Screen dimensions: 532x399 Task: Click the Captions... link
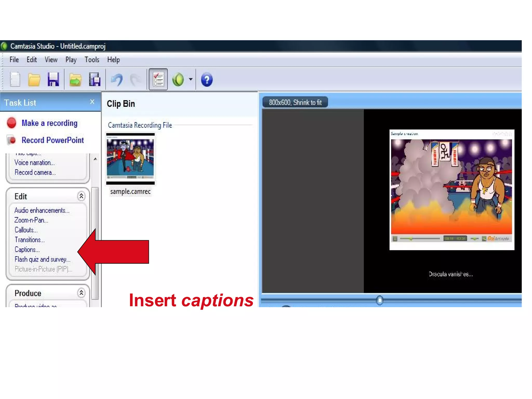click(27, 250)
